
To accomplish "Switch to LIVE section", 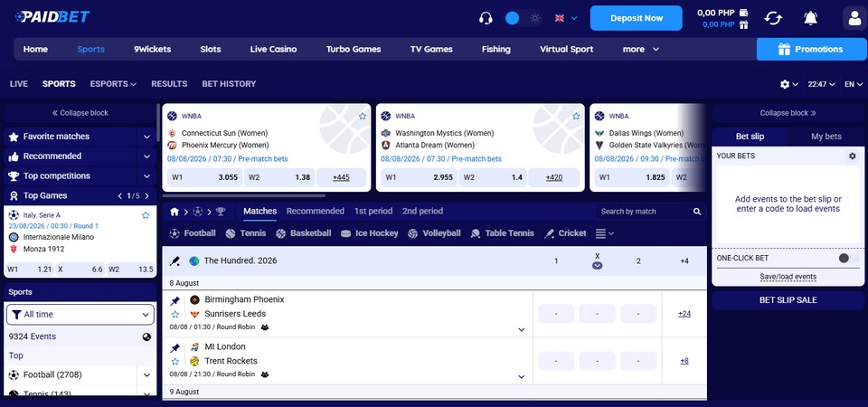I will (x=19, y=84).
